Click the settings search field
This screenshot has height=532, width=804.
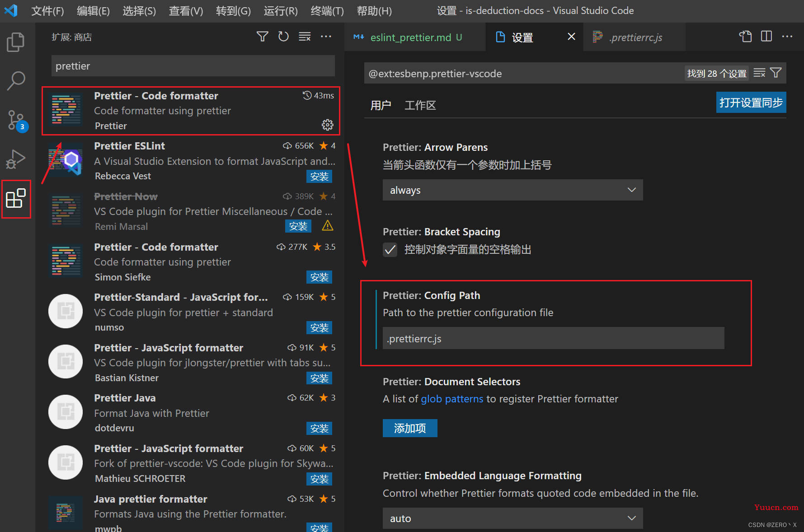524,73
